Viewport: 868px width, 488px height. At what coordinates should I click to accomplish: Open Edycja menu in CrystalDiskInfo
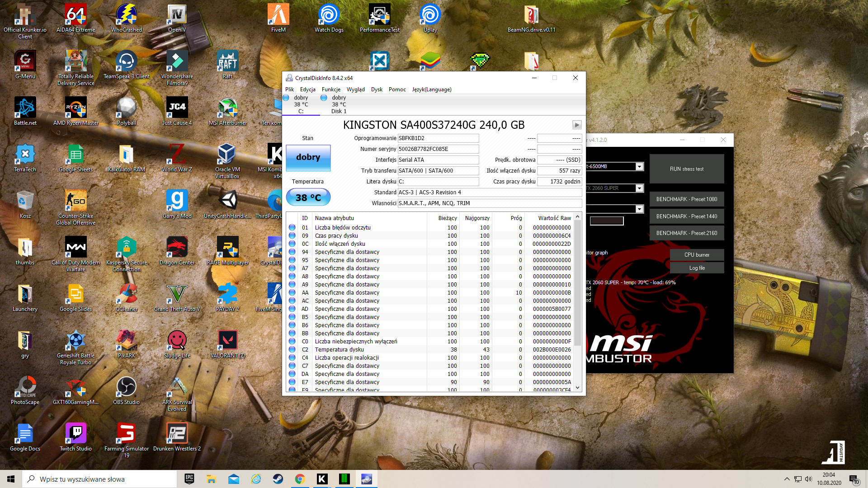307,89
